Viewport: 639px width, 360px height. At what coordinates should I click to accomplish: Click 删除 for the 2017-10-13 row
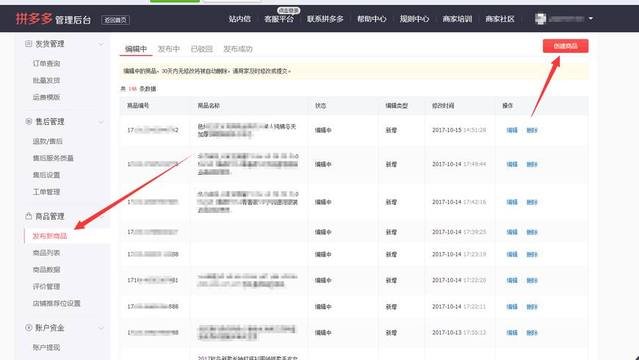pos(532,333)
